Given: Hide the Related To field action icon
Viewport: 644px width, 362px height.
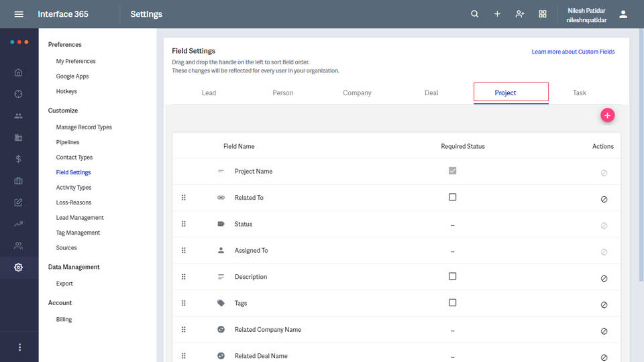Looking at the screenshot, I should click(x=604, y=199).
